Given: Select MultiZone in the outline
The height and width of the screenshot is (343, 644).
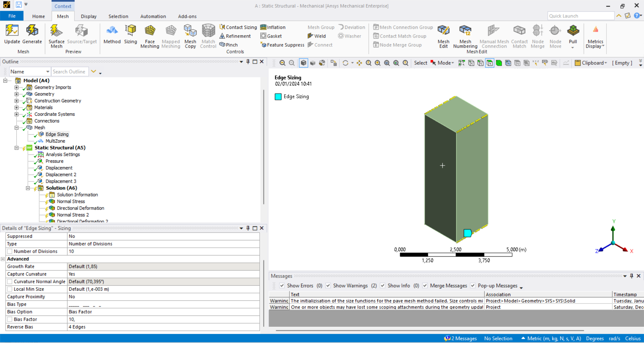Looking at the screenshot, I should [x=55, y=141].
